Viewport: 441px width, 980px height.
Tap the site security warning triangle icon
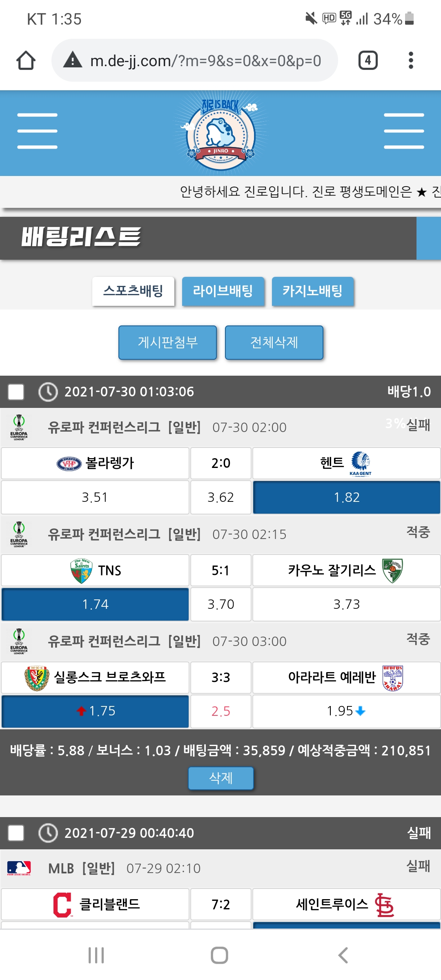click(x=73, y=60)
